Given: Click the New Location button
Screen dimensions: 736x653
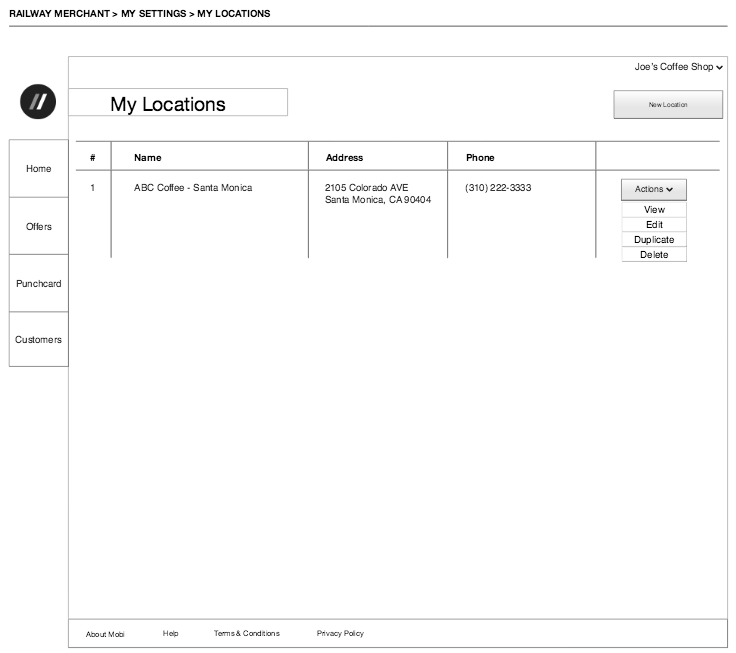Looking at the screenshot, I should pyautogui.click(x=667, y=104).
